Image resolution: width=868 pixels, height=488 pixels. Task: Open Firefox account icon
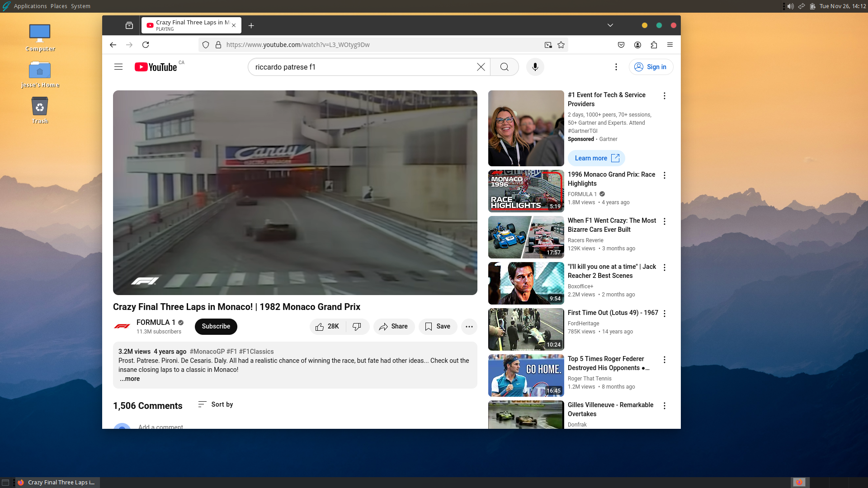(x=637, y=45)
